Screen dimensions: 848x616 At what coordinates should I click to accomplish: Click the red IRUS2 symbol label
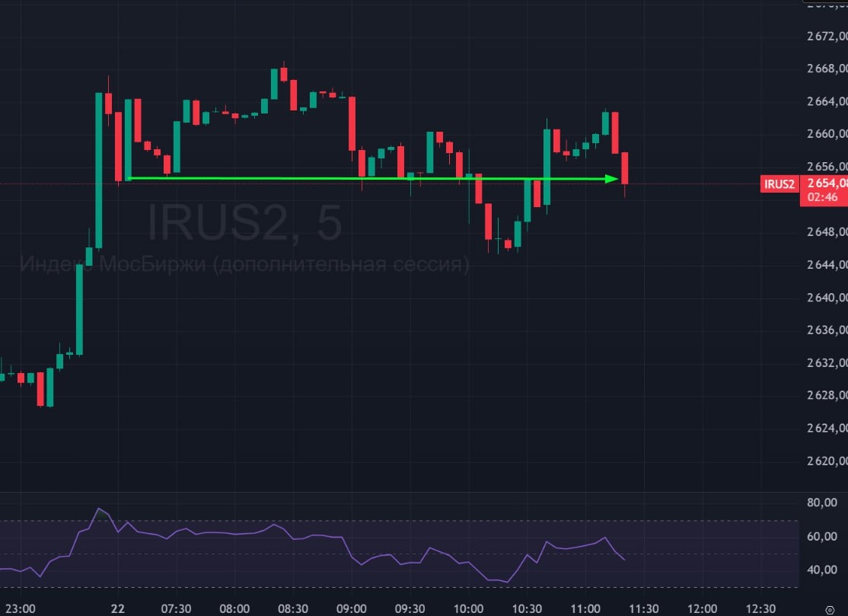779,184
